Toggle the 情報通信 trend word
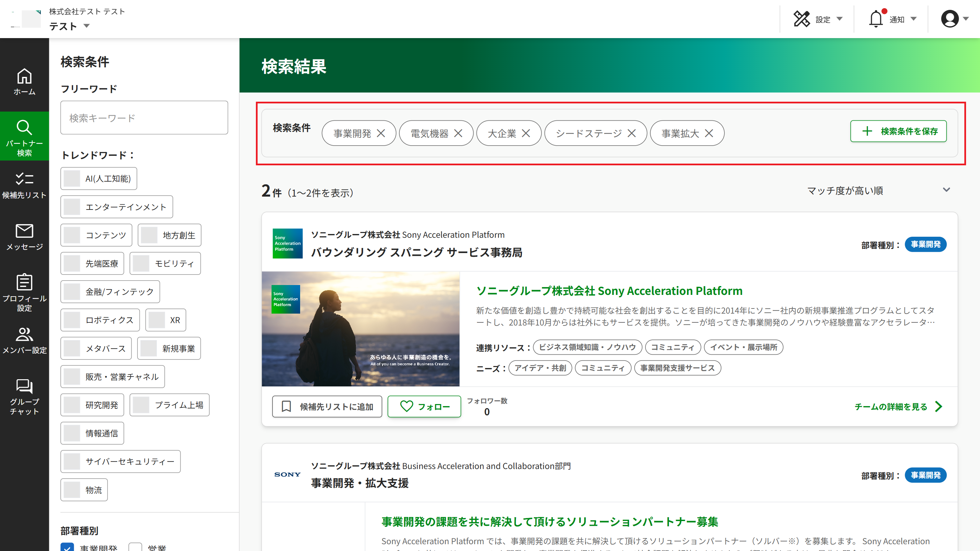980x551 pixels. [92, 433]
